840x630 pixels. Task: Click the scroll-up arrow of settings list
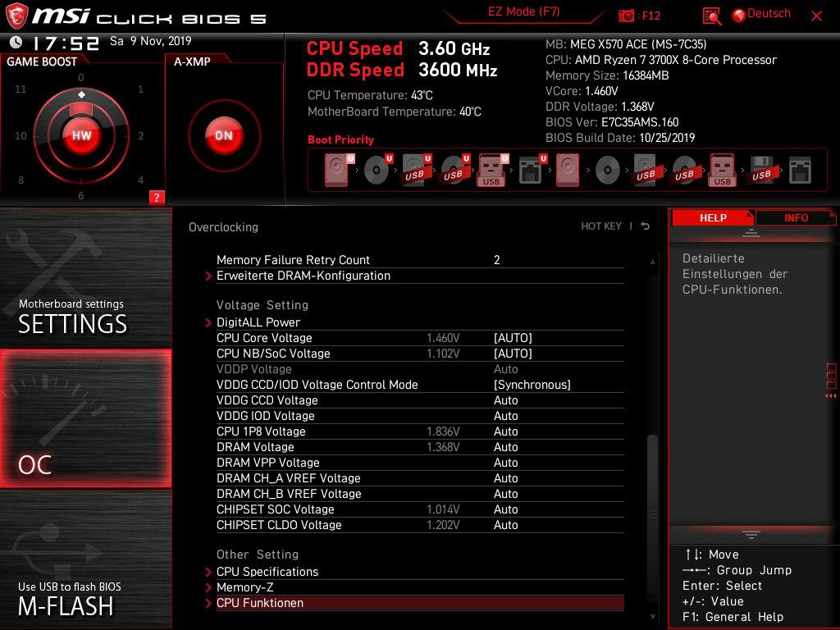pos(652,262)
